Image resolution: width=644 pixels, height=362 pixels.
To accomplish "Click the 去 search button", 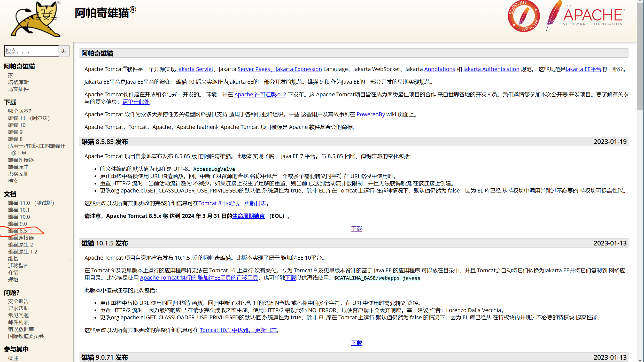I will tap(64, 51).
